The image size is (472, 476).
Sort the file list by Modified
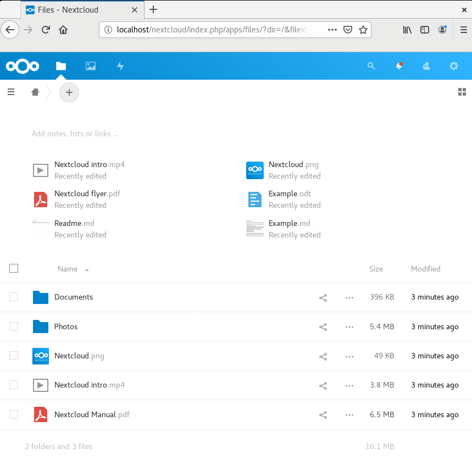[425, 269]
